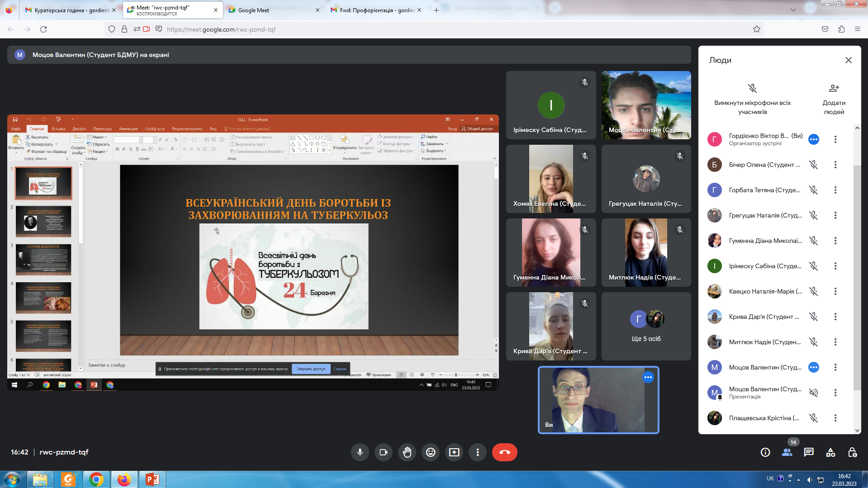Open Chrome from Windows taskbar

coord(96,479)
